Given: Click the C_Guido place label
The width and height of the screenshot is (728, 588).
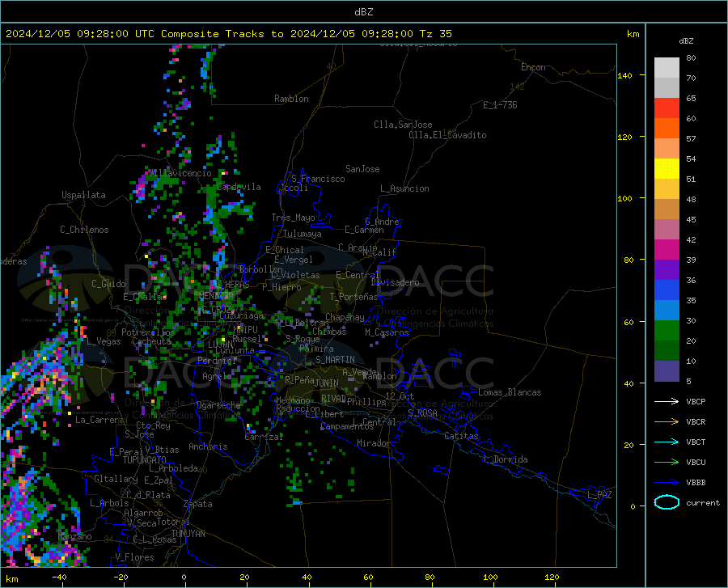Looking at the screenshot, I should click(x=108, y=284).
